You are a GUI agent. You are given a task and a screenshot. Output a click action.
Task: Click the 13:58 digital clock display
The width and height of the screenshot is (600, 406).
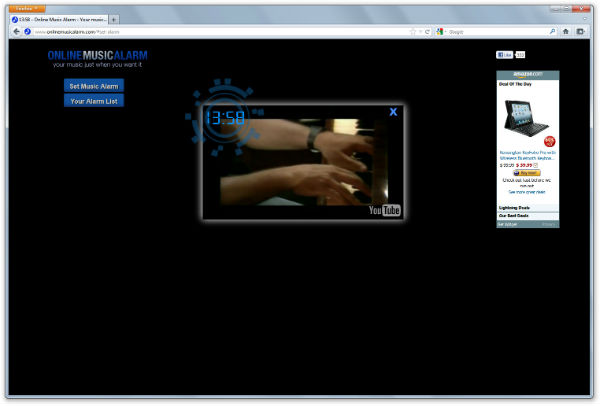click(225, 117)
